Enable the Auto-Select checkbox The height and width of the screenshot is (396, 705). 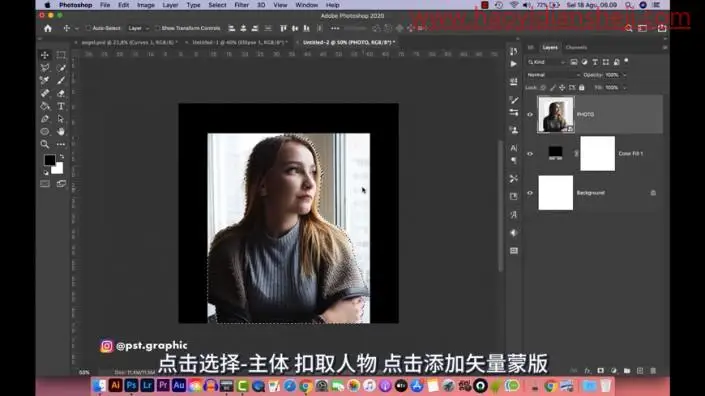pos(89,28)
